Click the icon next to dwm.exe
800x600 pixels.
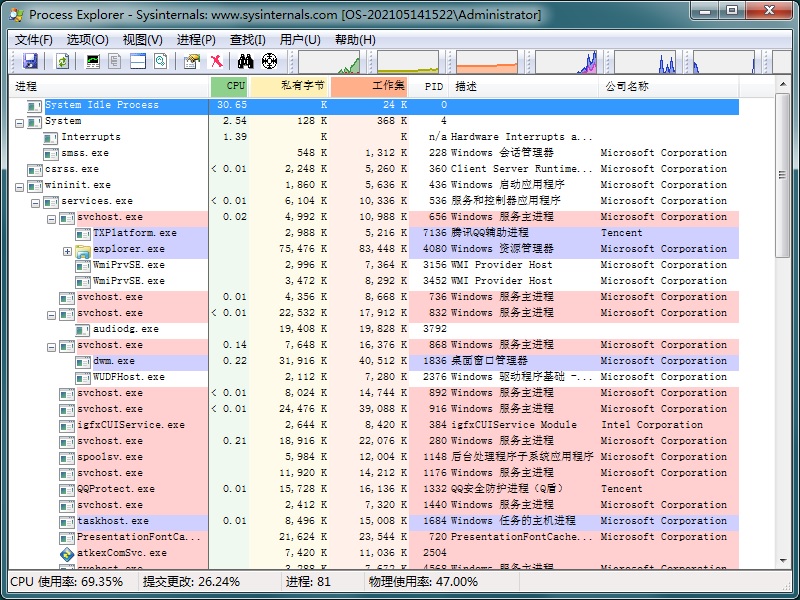83,362
